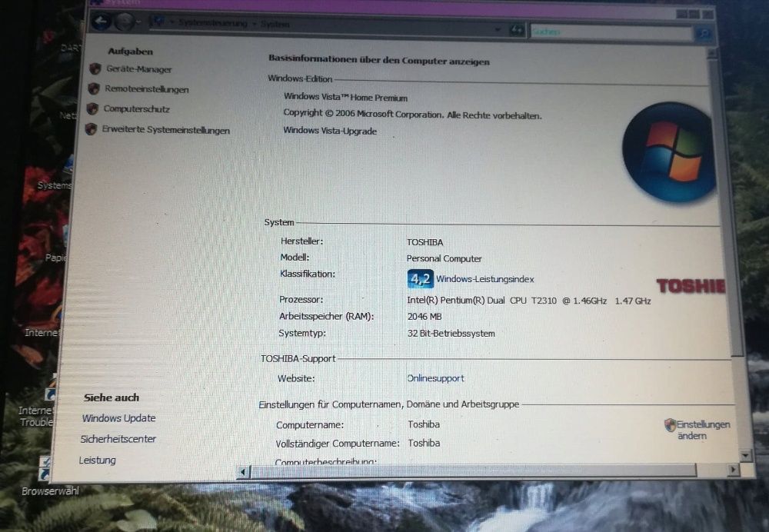This screenshot has height=532, width=769.
Task: Click 'Windows Vista Home Premium' edition text
Action: [346, 97]
